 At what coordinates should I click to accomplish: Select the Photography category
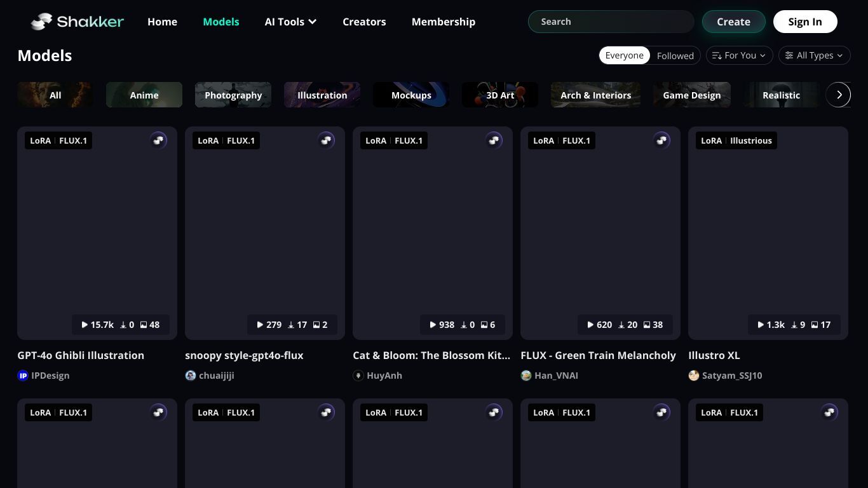tap(233, 95)
